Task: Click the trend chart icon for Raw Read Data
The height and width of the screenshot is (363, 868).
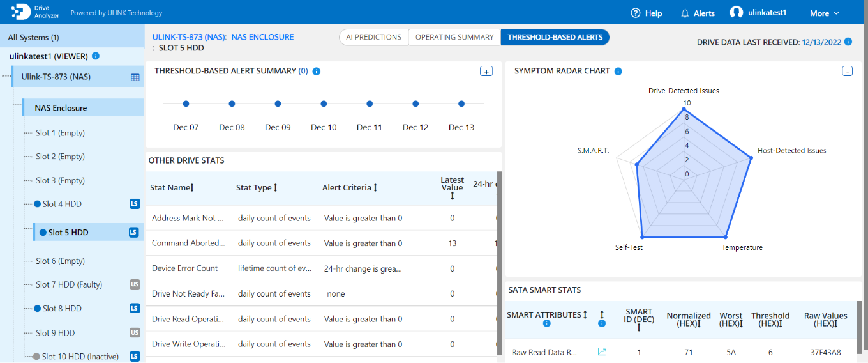Action: 601,351
